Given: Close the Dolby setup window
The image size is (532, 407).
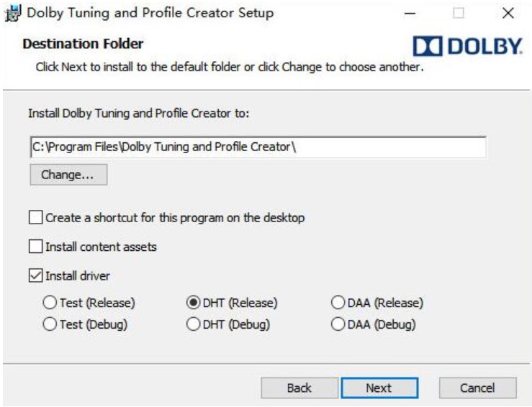Looking at the screenshot, I should pos(508,14).
